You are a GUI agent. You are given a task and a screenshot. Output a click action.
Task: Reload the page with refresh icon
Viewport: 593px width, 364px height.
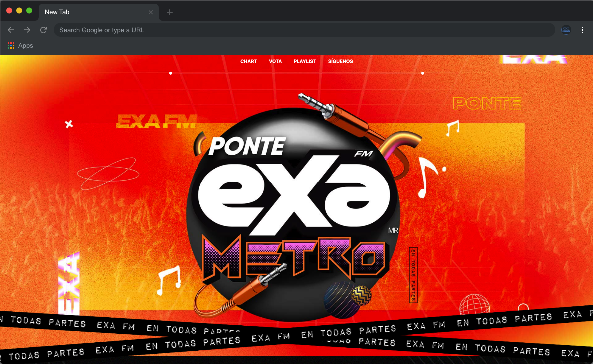tap(43, 30)
